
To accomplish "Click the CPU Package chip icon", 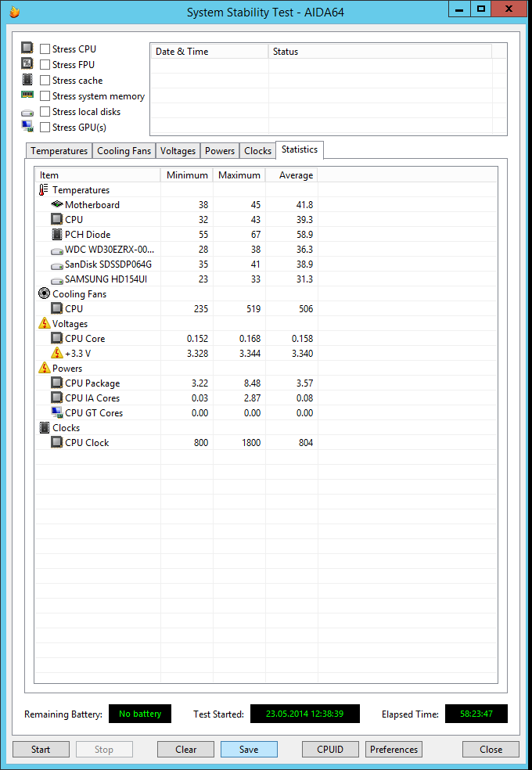I will pyautogui.click(x=57, y=383).
